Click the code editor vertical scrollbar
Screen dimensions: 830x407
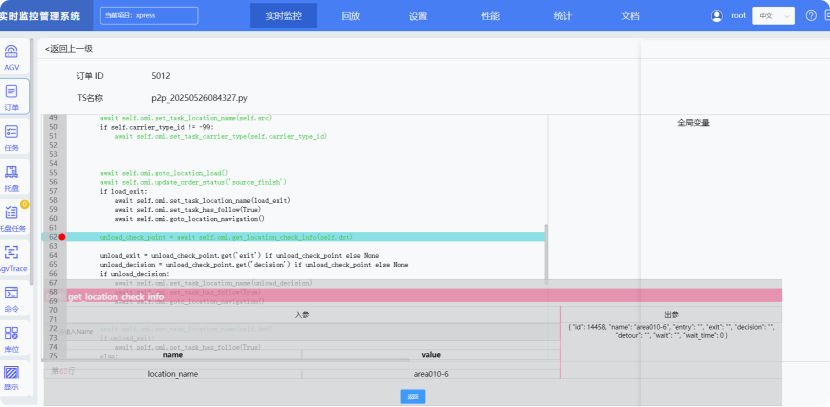click(x=546, y=255)
